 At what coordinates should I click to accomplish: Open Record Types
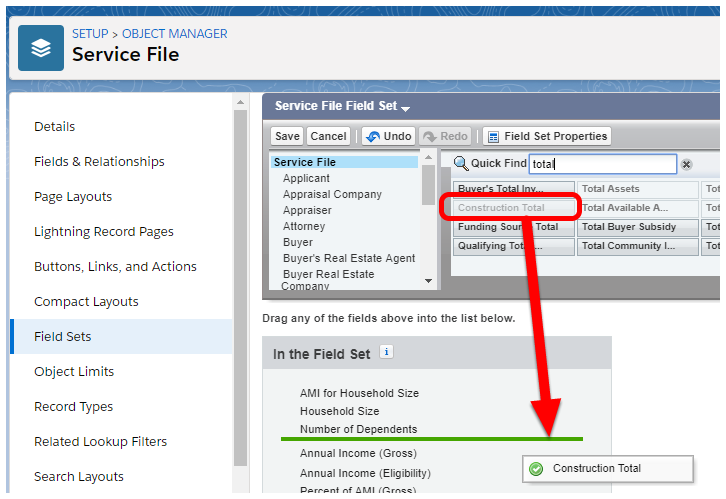(x=74, y=406)
